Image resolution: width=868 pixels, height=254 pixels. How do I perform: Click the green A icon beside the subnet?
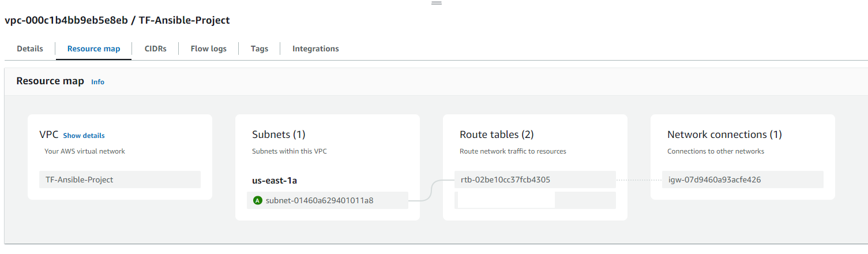click(257, 200)
